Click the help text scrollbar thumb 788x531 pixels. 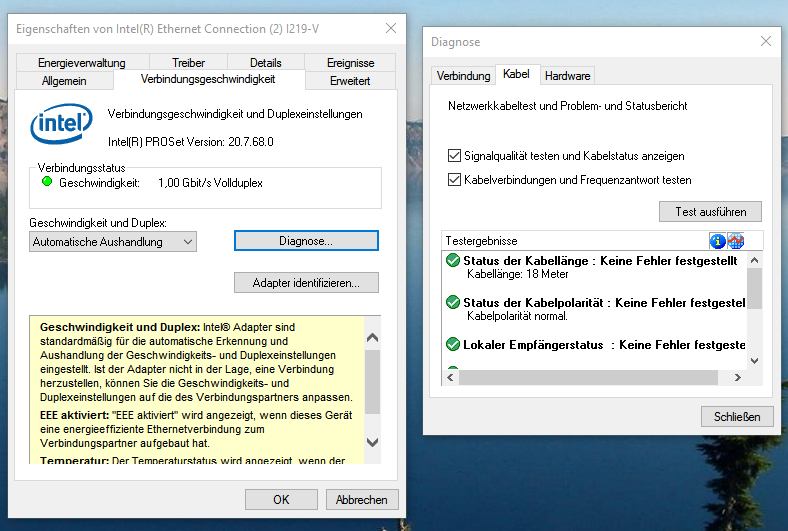[x=372, y=382]
